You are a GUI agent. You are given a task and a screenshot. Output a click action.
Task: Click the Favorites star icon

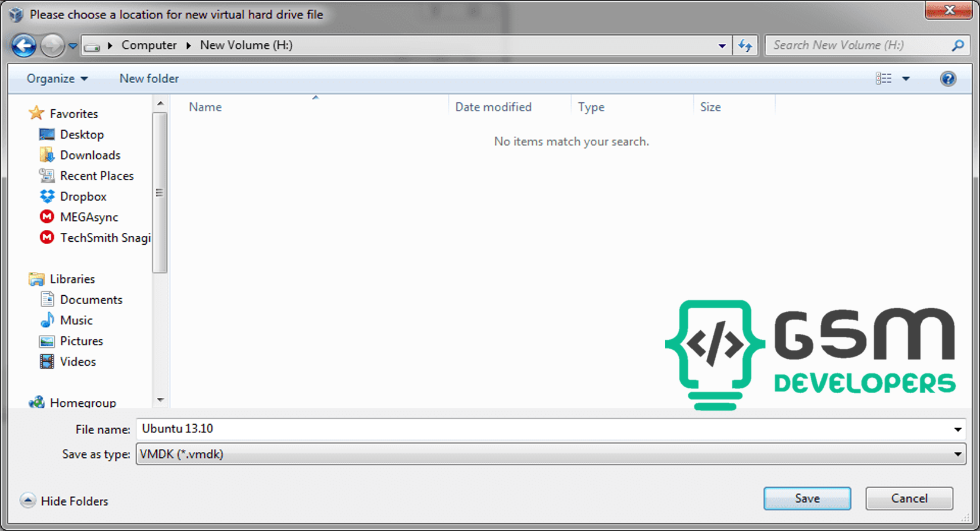pyautogui.click(x=36, y=113)
